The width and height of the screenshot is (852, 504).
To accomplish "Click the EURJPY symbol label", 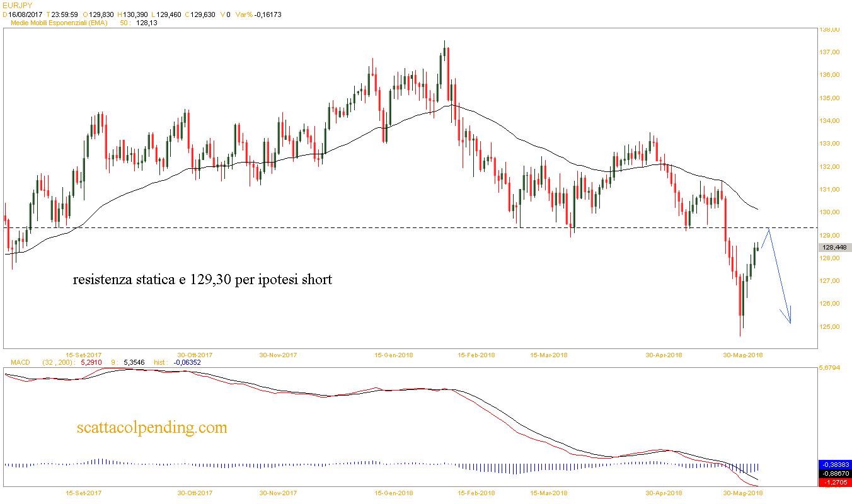I will [17, 4].
